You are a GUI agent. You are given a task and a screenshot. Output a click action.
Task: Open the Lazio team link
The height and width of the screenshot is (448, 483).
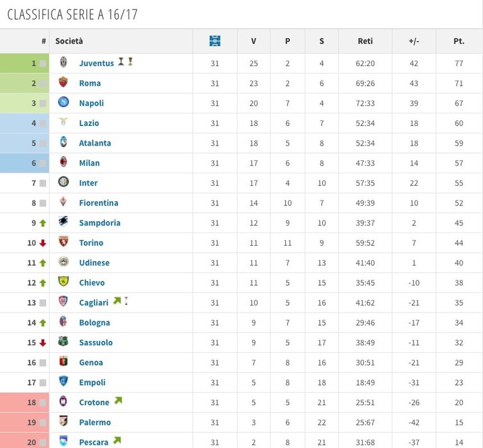(x=89, y=123)
